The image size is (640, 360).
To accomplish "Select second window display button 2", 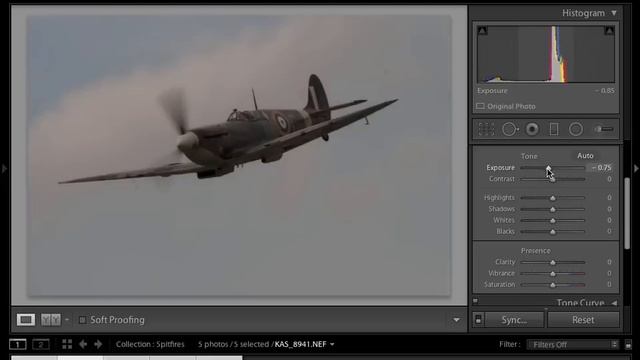I will 41,344.
